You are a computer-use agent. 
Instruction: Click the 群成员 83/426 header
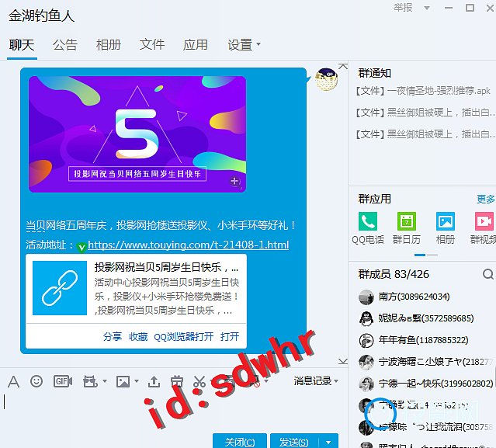[394, 274]
